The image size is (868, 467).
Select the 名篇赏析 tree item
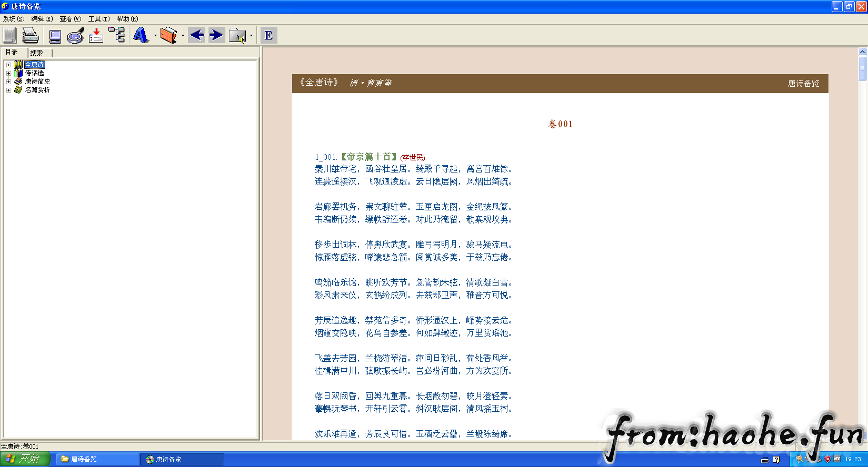38,90
